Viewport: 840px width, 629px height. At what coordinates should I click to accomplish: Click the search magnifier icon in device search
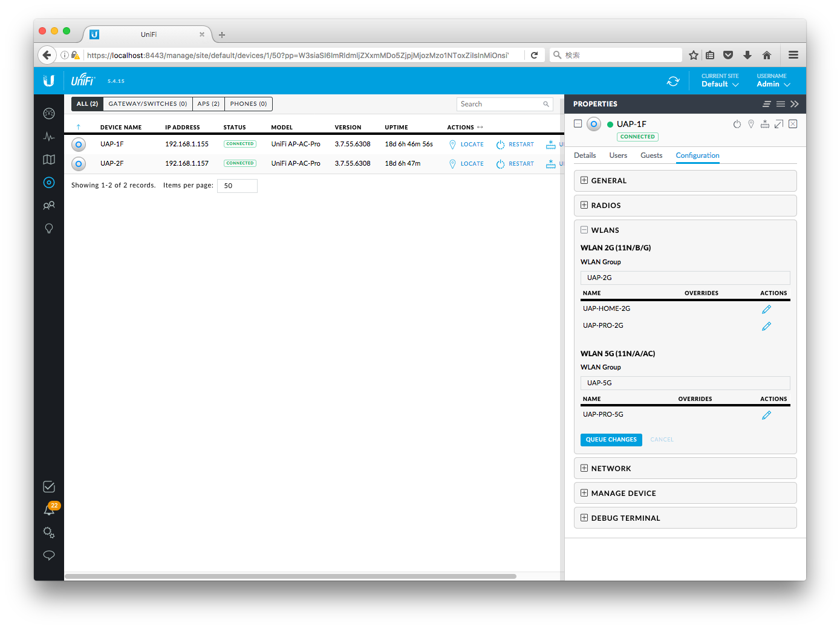(546, 104)
